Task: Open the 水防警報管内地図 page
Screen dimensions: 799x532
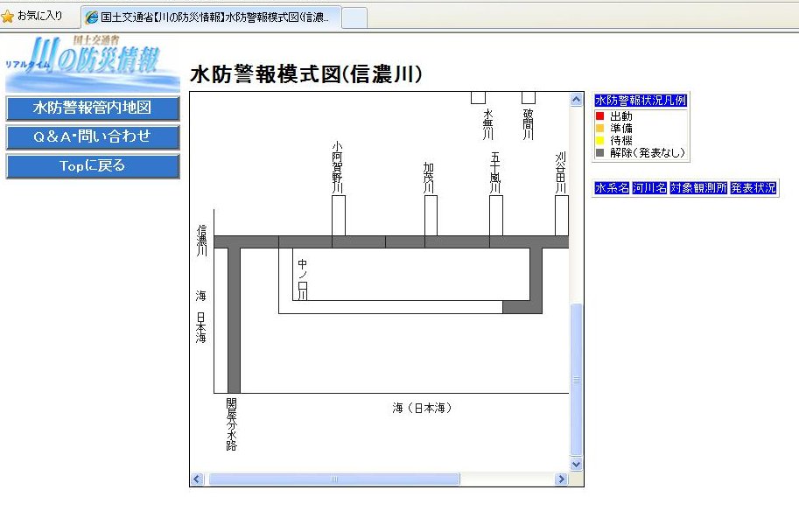Action: [x=93, y=108]
